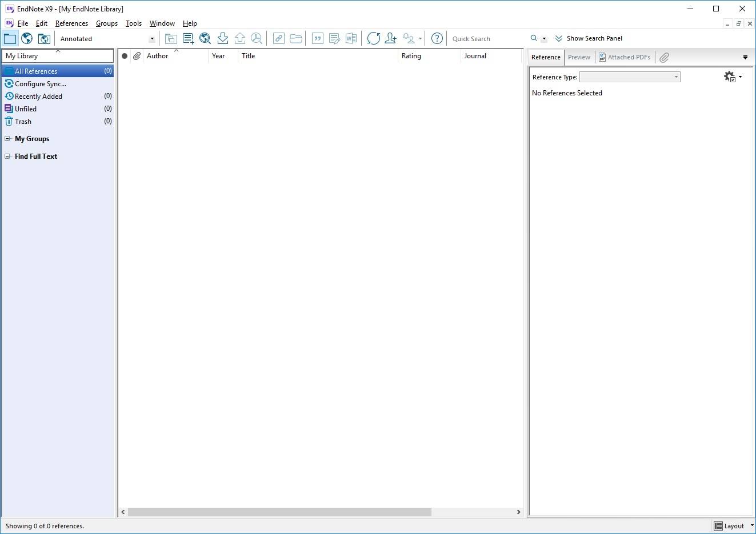756x534 pixels.
Task: Collapse the Find Full Text group set
Action: 7,156
